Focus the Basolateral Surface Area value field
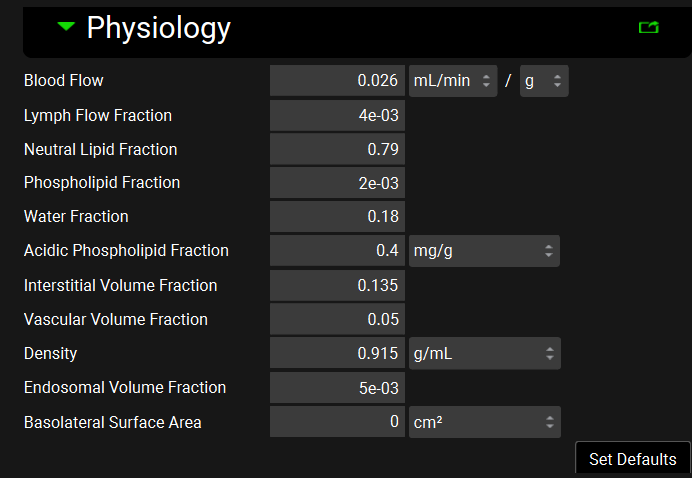The image size is (692, 478). 337,422
